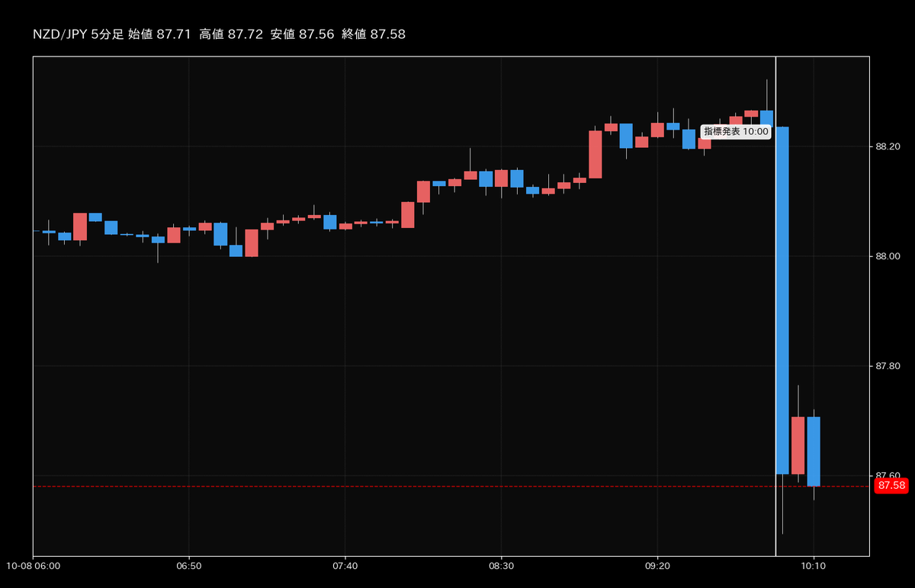Viewport: 915px width, 588px height.
Task: Click the 06:50 time axis label
Action: click(188, 567)
